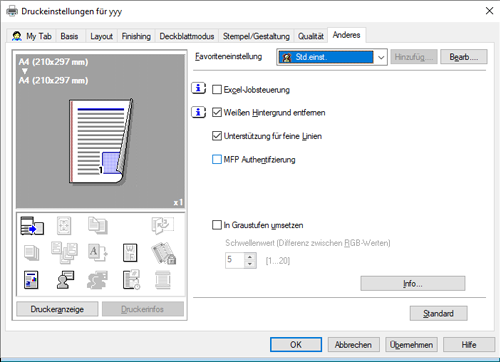
Task: Click the greyed stacked pages copies icon
Action: tap(31, 253)
